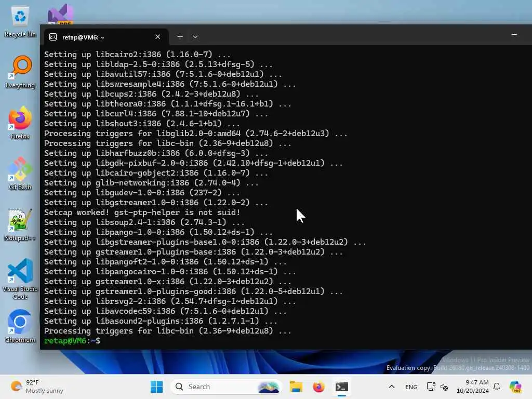Switch the ENG input language indicator
532x399 pixels.
tap(411, 387)
